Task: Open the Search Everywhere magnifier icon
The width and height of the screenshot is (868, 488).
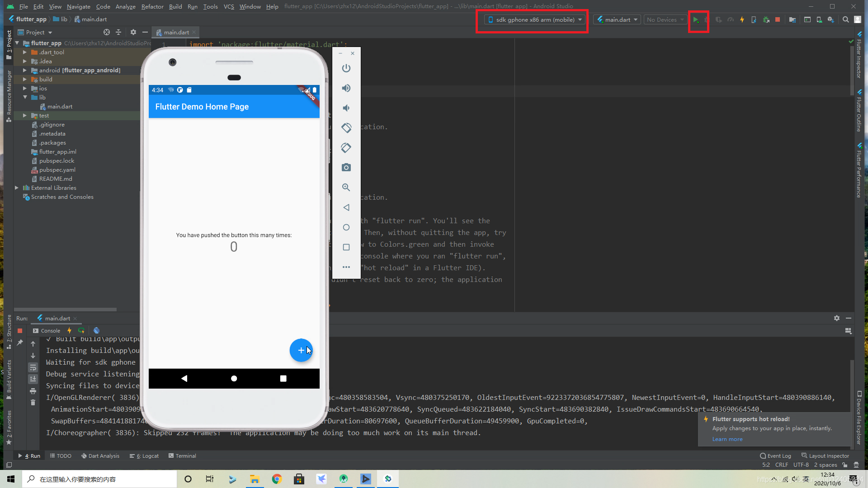Action: tap(845, 20)
